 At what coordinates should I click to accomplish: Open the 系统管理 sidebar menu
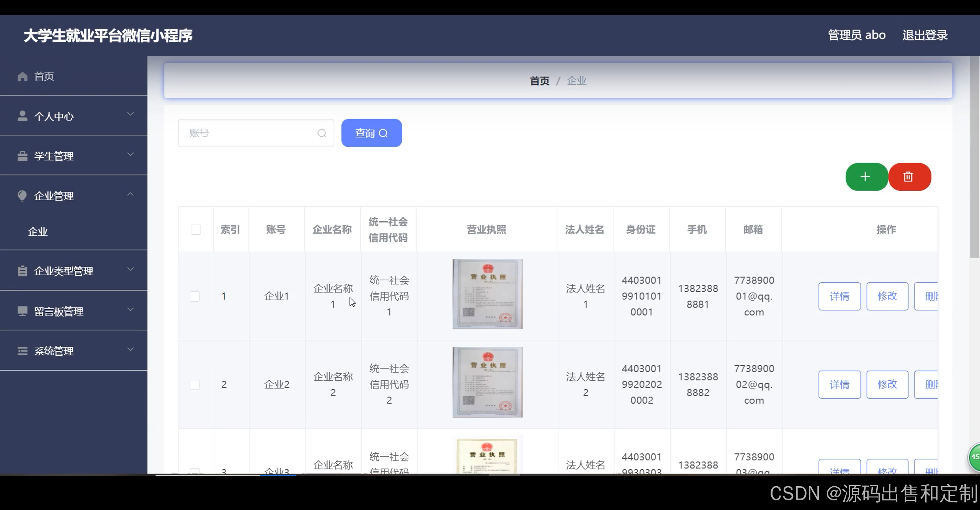tap(73, 351)
